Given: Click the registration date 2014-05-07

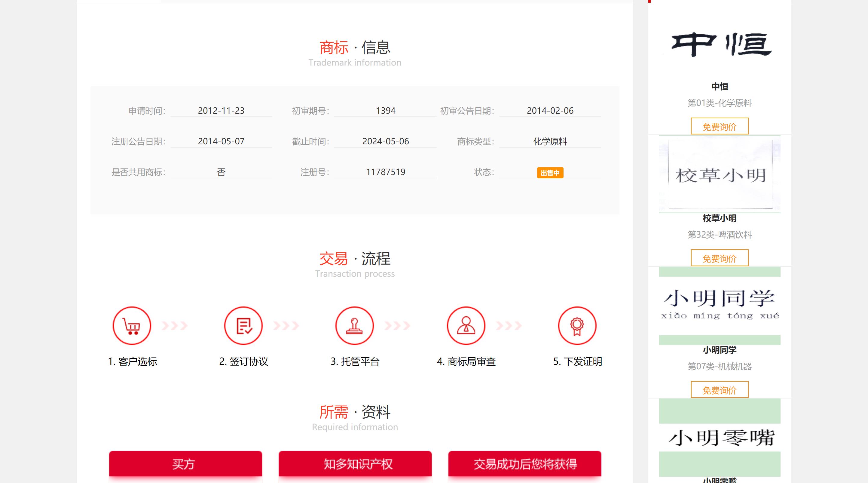Looking at the screenshot, I should click(x=221, y=141).
